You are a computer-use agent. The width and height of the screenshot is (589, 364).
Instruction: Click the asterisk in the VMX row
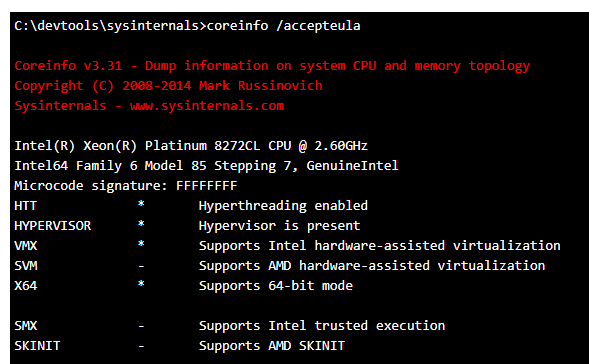pyautogui.click(x=141, y=244)
